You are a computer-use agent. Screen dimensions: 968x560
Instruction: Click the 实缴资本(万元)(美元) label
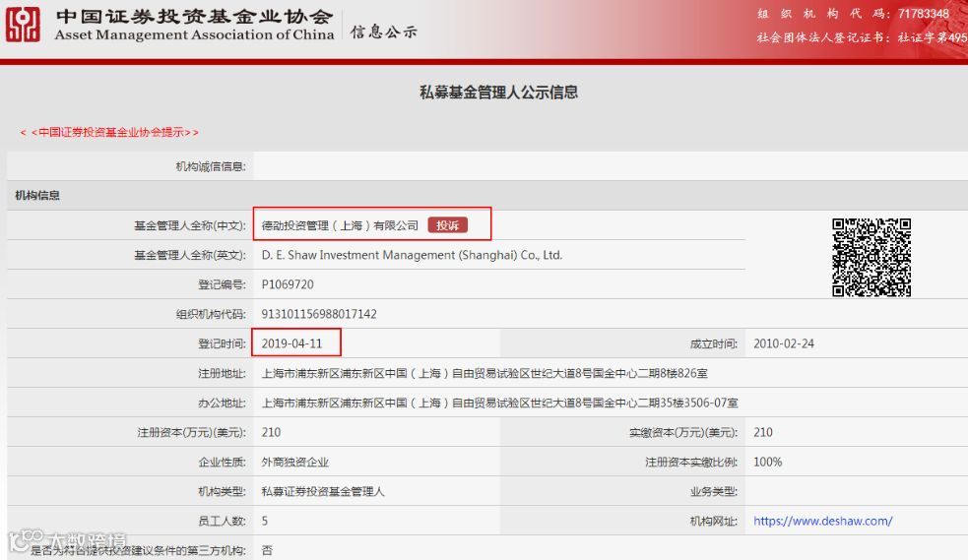pyautogui.click(x=683, y=432)
